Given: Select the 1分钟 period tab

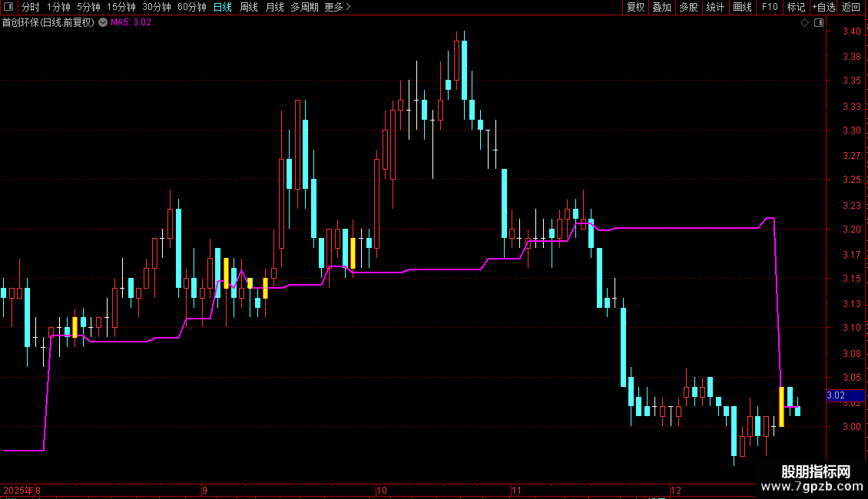Looking at the screenshot, I should pyautogui.click(x=58, y=7).
